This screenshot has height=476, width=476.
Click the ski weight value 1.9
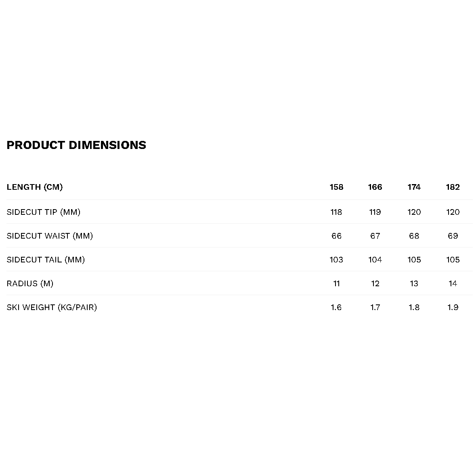click(x=453, y=307)
